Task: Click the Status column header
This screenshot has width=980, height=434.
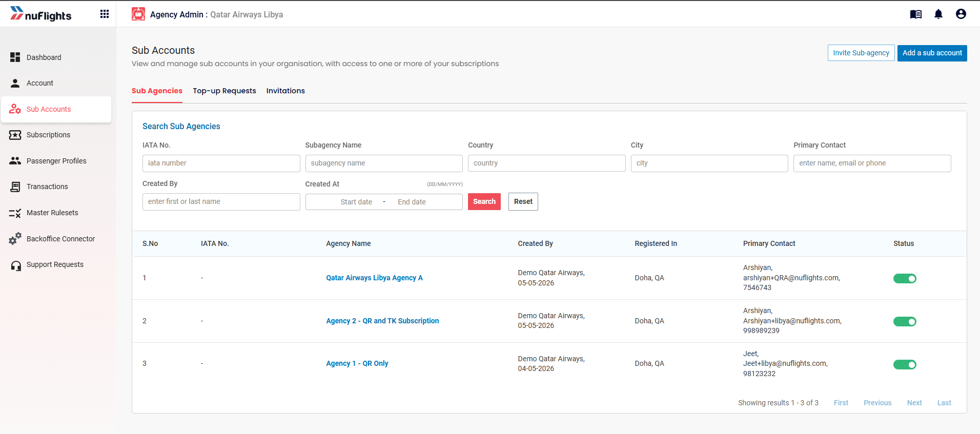Action: pos(904,243)
